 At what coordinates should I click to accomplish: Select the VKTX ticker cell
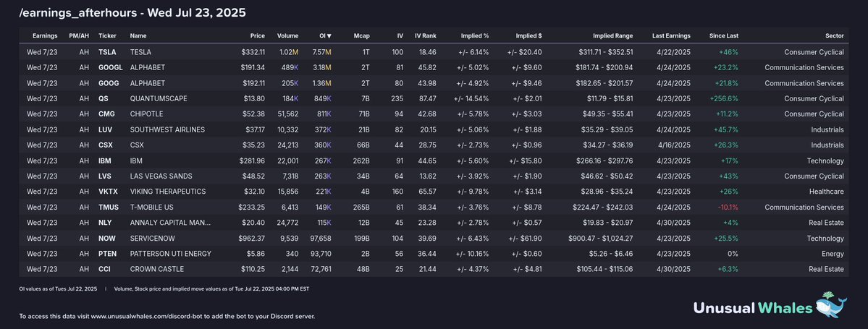tap(107, 192)
